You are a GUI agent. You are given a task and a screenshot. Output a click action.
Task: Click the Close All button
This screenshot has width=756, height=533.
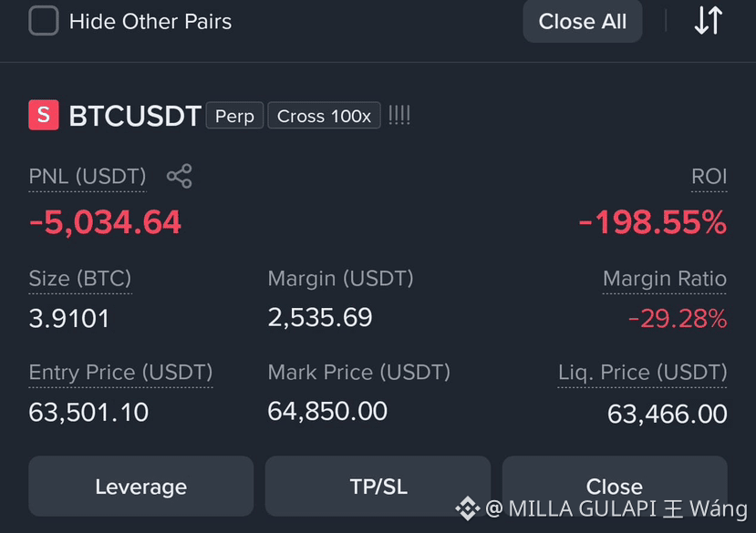tap(583, 21)
